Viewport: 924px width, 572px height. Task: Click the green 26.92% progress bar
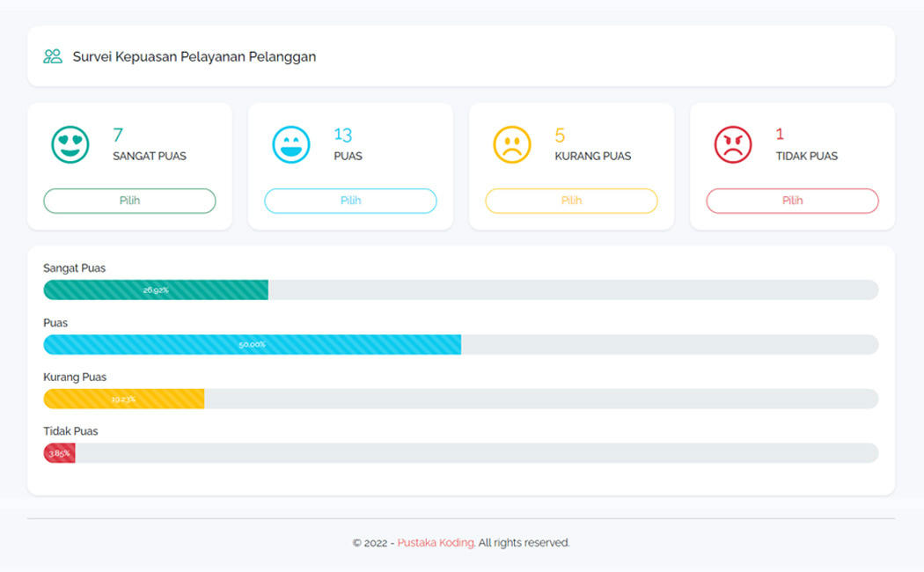(156, 290)
